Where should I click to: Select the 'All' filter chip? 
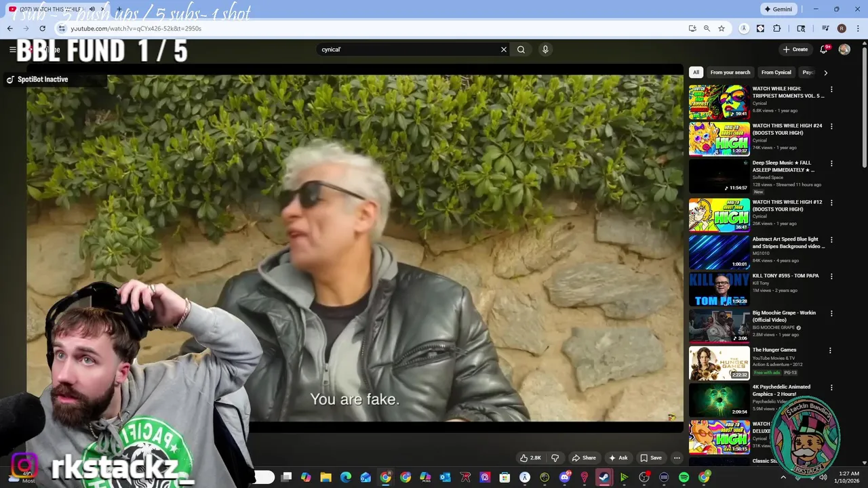point(696,73)
